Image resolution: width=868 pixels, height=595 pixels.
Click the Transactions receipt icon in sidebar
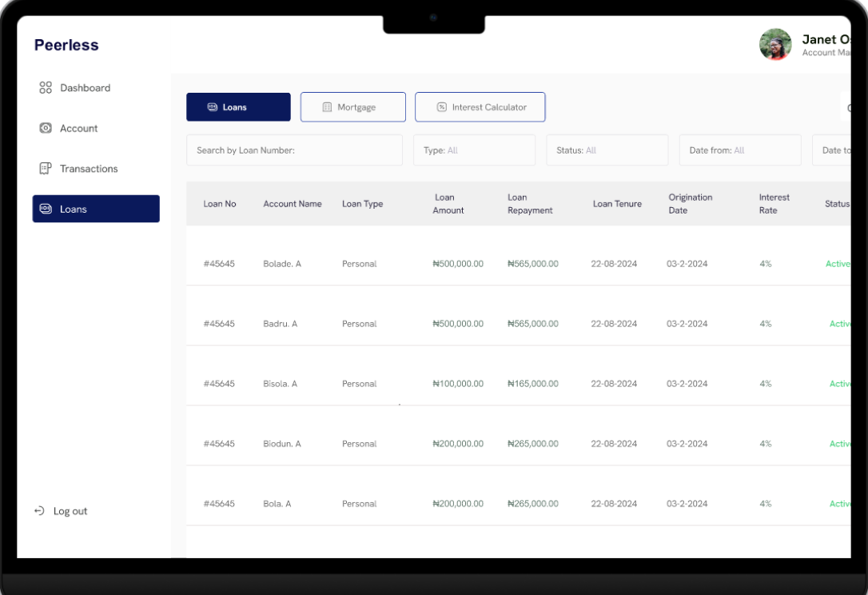coord(46,169)
